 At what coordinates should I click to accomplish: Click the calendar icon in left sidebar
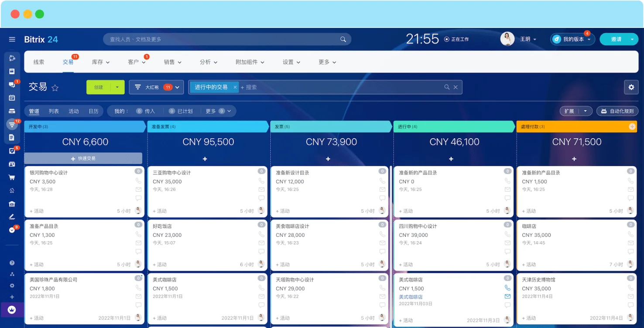pyautogui.click(x=12, y=98)
